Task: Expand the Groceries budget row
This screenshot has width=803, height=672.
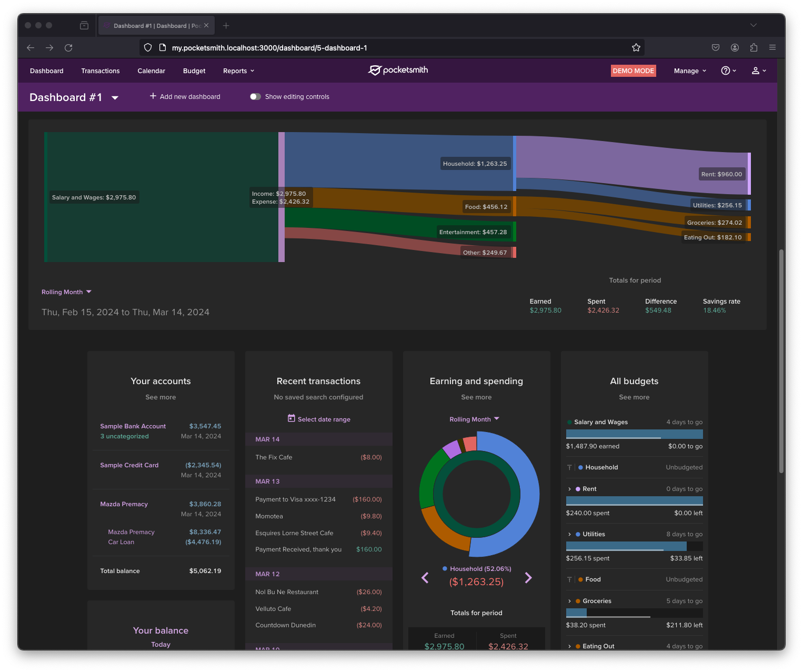Action: pyautogui.click(x=569, y=601)
